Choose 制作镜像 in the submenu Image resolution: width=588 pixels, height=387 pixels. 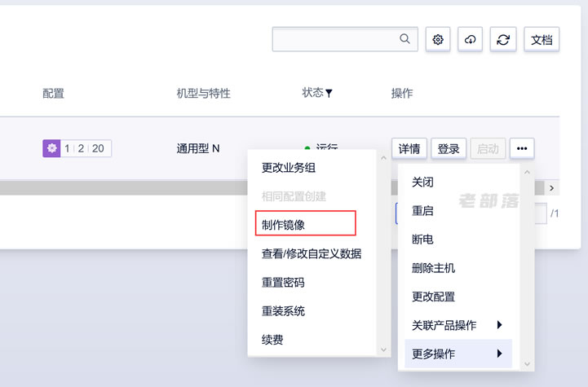pos(305,225)
